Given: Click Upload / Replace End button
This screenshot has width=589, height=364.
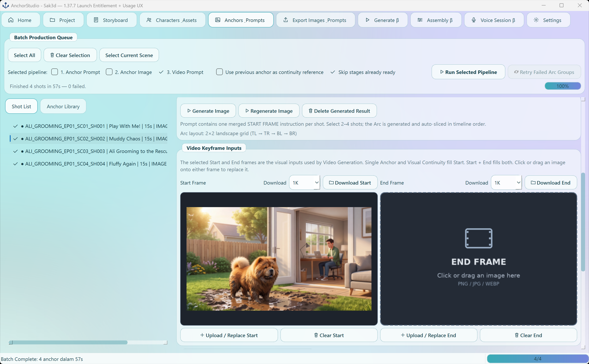Looking at the screenshot, I should pos(428,335).
